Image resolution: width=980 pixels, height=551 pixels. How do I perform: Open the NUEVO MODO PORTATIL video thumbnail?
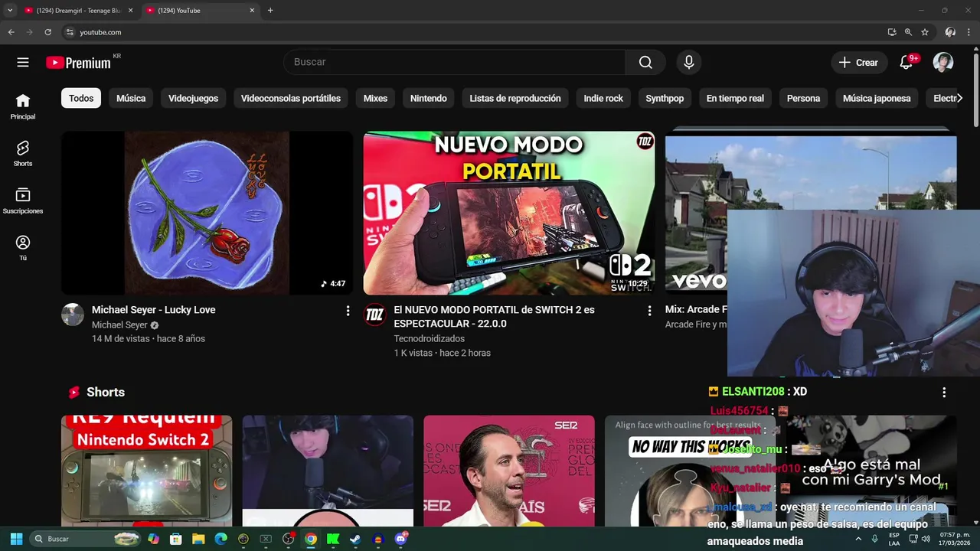[x=509, y=213]
